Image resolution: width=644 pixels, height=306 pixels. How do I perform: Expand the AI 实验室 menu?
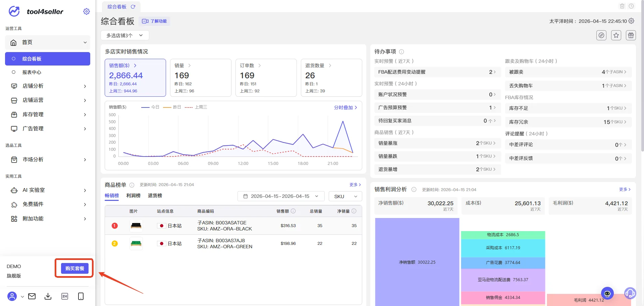(x=48, y=190)
